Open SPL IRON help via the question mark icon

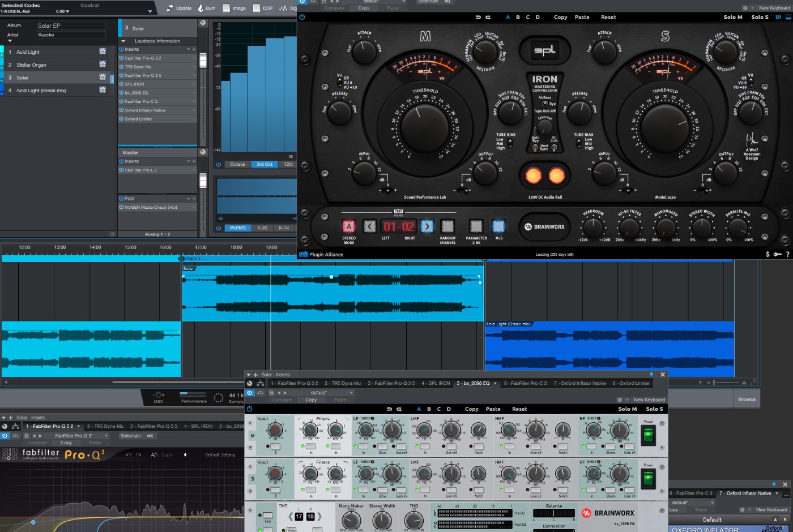click(x=788, y=254)
